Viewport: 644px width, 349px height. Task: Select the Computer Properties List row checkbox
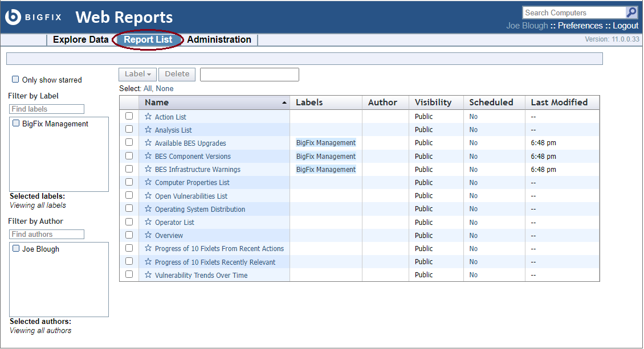point(129,182)
